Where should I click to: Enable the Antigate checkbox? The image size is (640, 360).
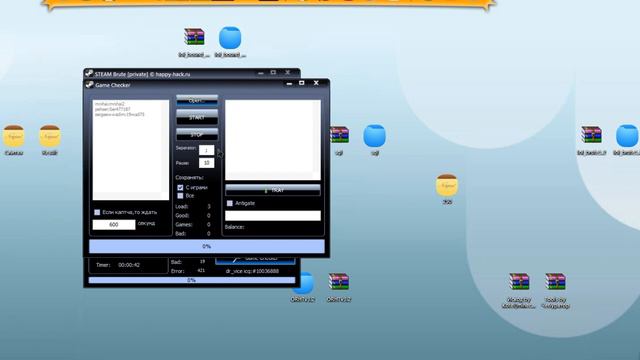[x=230, y=203]
